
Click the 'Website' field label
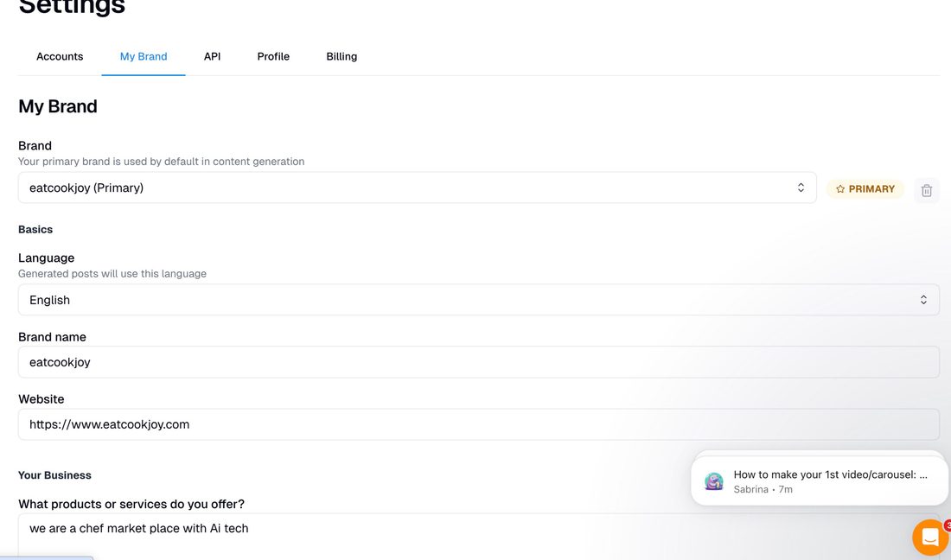(41, 399)
